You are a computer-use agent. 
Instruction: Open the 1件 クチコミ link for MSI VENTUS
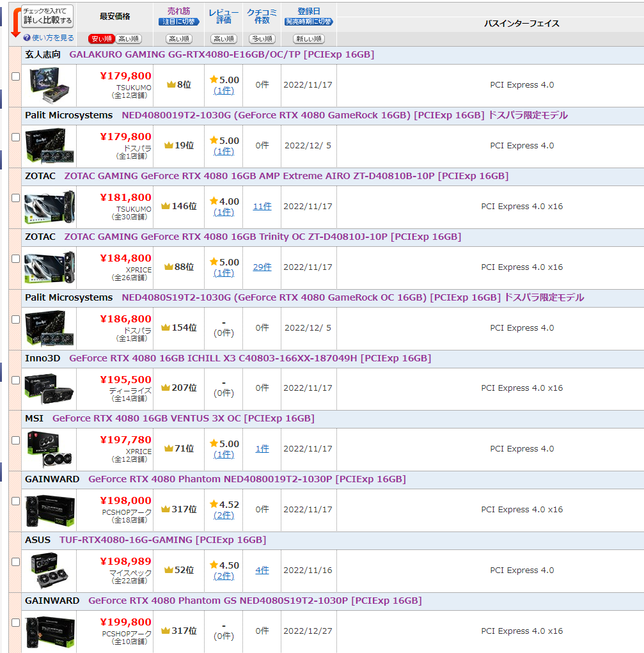(262, 449)
